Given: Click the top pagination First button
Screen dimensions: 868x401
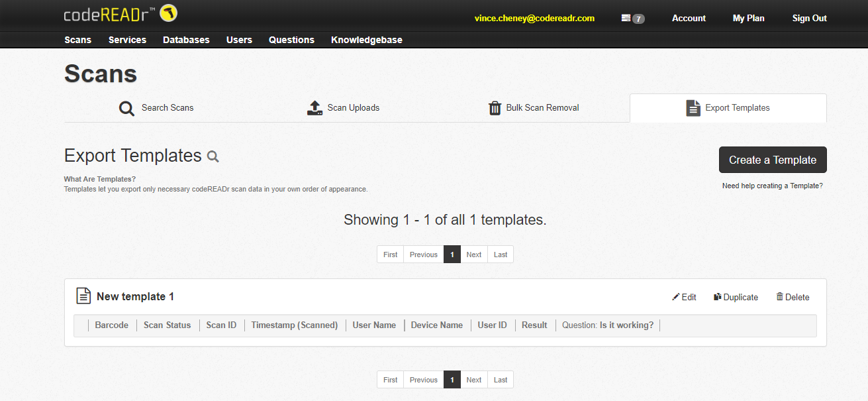Looking at the screenshot, I should (x=391, y=255).
